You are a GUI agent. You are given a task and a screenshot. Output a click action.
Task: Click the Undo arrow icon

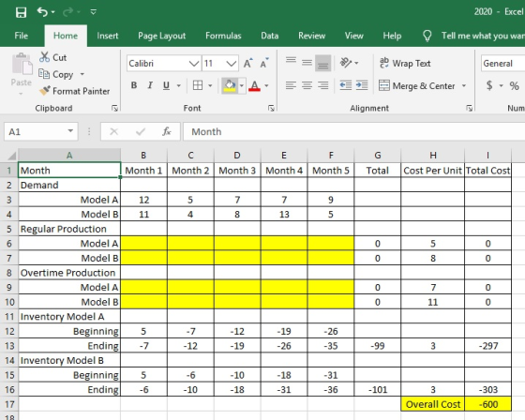42,12
